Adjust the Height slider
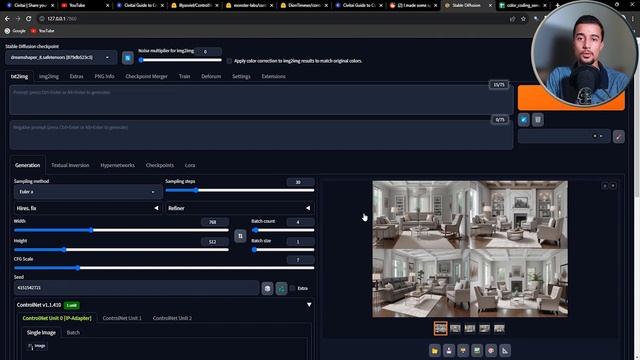 (x=121, y=250)
